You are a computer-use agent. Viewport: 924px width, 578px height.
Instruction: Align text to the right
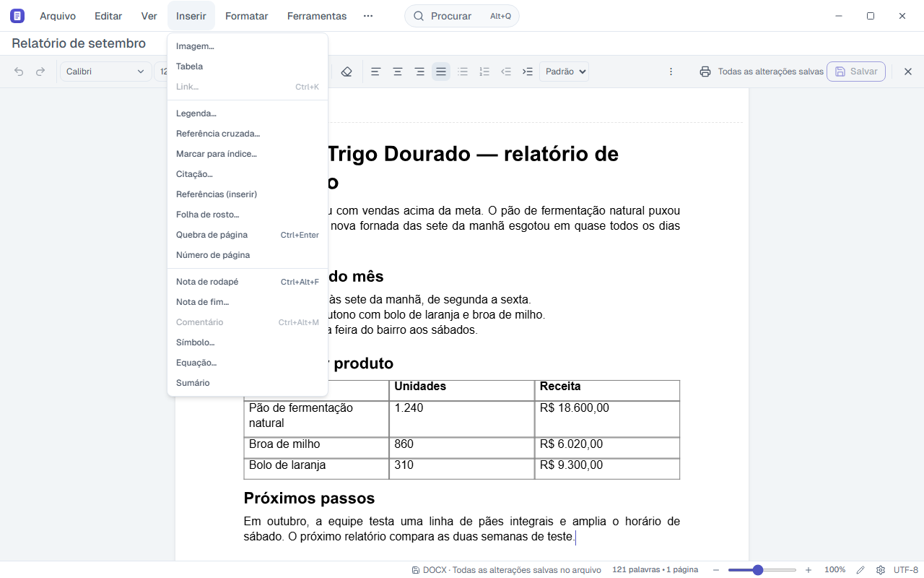pyautogui.click(x=419, y=72)
